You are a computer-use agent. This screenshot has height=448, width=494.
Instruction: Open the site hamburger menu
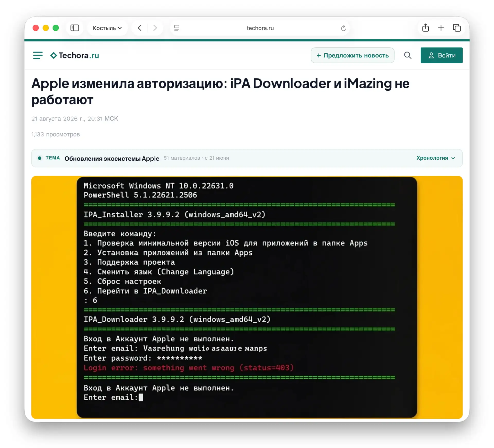[x=38, y=55]
